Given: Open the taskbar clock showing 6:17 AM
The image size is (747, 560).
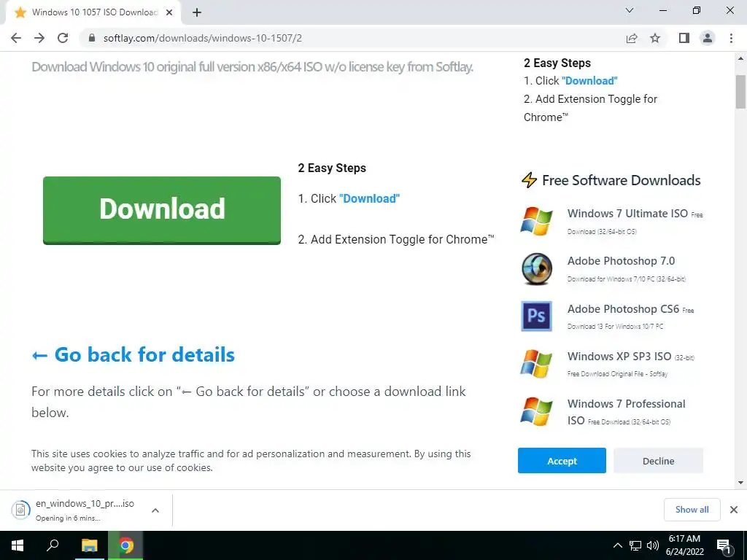Looking at the screenshot, I should coord(684,545).
